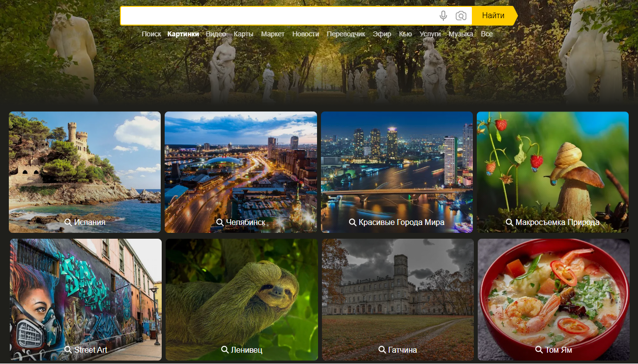Click the magnifier icon next to Гатчина

point(382,350)
